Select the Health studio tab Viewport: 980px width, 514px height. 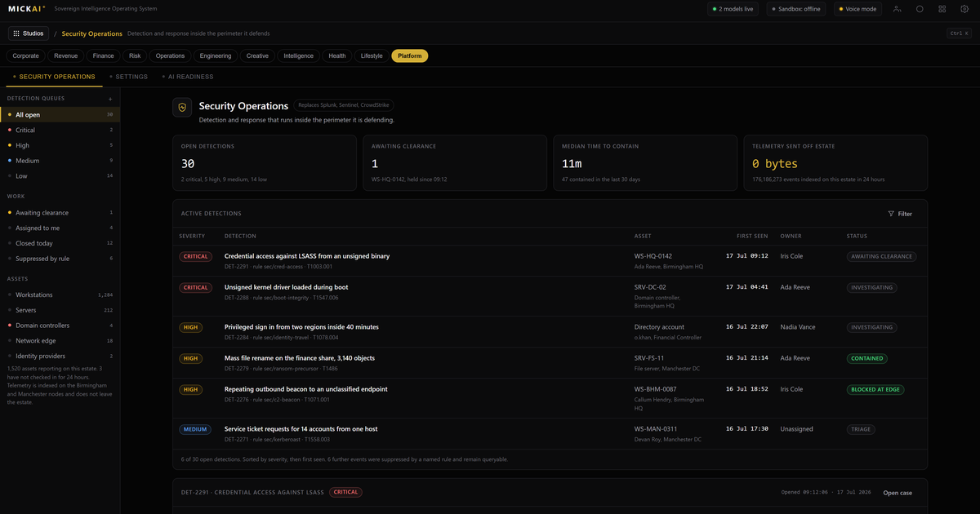click(x=337, y=56)
